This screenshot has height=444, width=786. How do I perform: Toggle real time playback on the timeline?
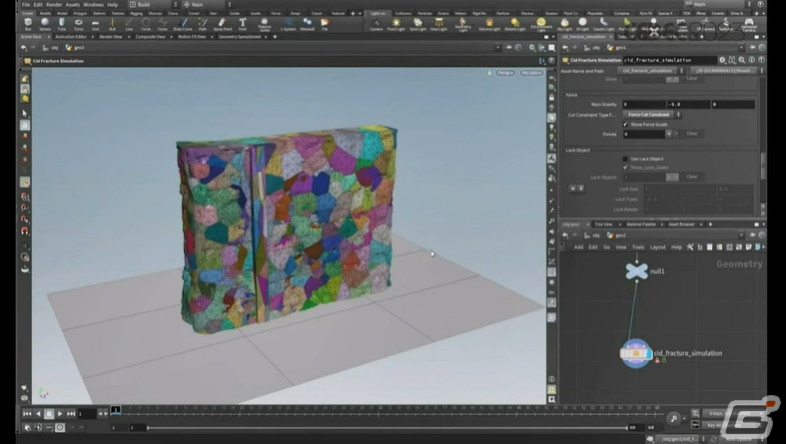tap(60, 427)
